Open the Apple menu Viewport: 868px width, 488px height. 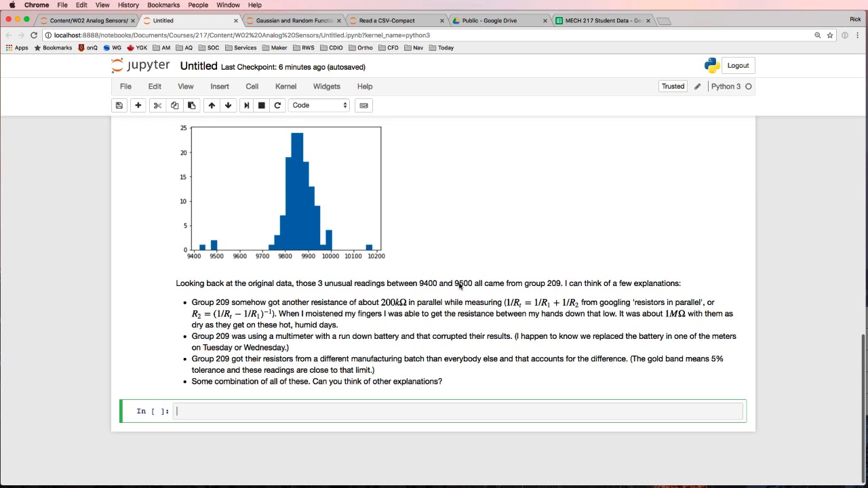pos(12,5)
